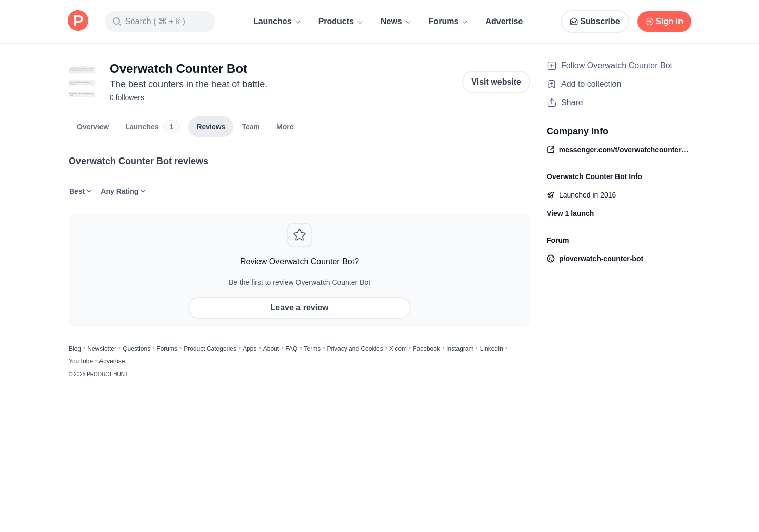Screen dimensions: 759x532
Task: Expand the Forums menu
Action: point(448,22)
